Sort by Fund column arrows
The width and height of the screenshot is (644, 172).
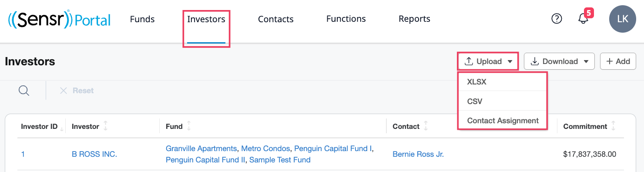tap(189, 126)
